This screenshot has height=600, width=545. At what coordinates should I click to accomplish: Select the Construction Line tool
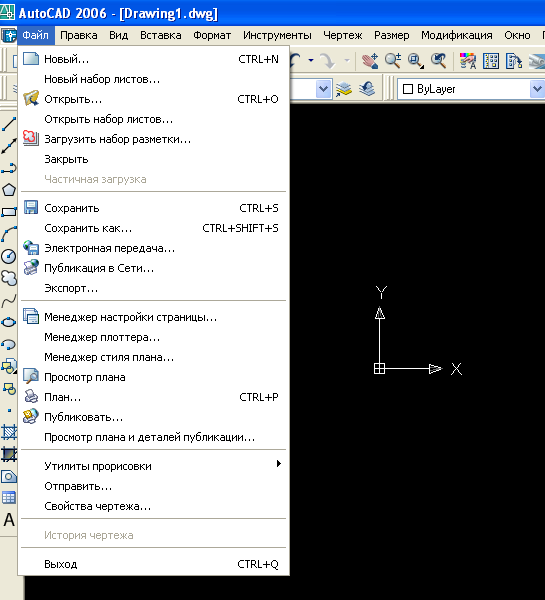8,146
